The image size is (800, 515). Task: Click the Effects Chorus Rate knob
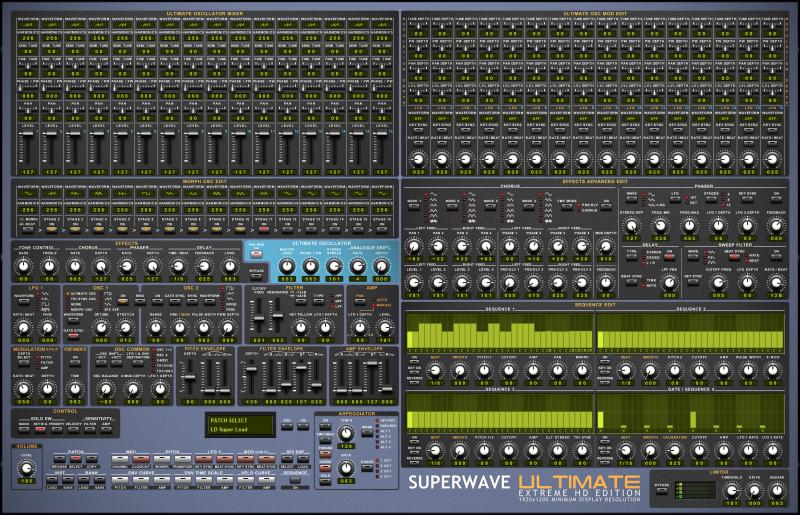pos(75,266)
